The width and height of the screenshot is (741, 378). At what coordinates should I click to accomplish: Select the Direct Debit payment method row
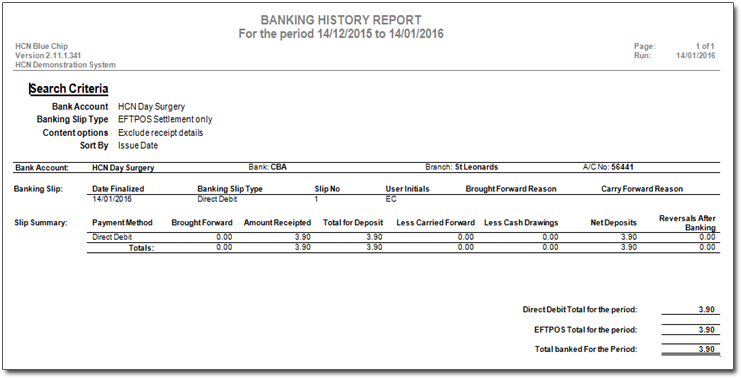click(x=403, y=237)
